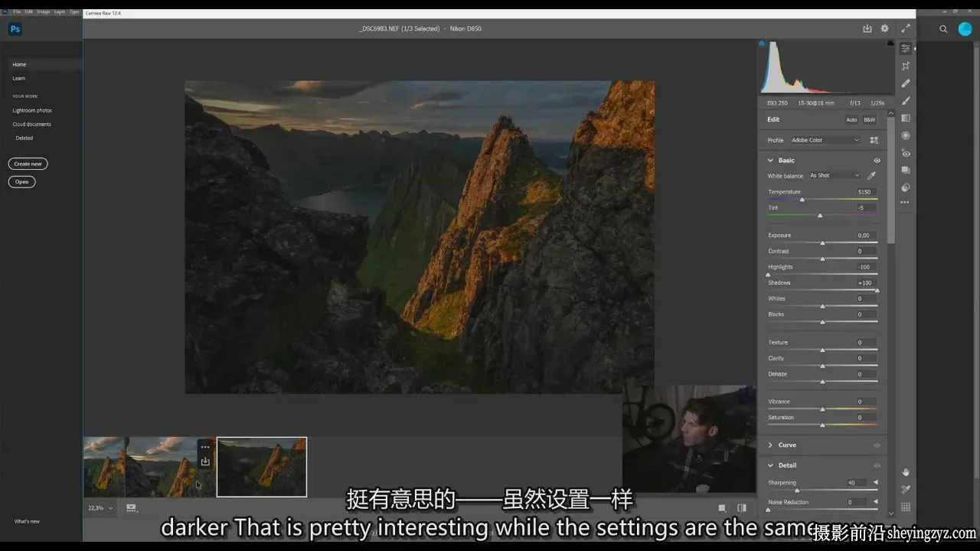Screen dimensions: 980x551
Task: Open the Image menu
Action: [x=43, y=12]
